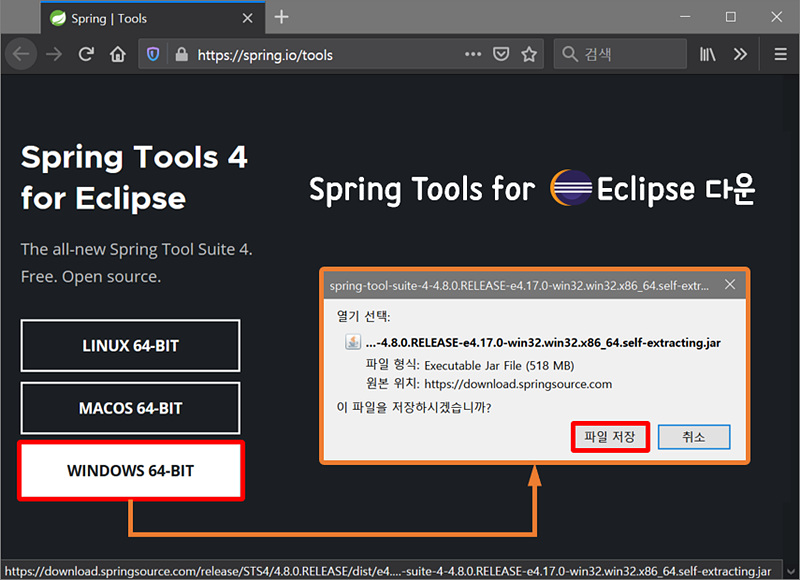Click the 취소 cancel button
Image resolution: width=800 pixels, height=580 pixels.
(694, 437)
